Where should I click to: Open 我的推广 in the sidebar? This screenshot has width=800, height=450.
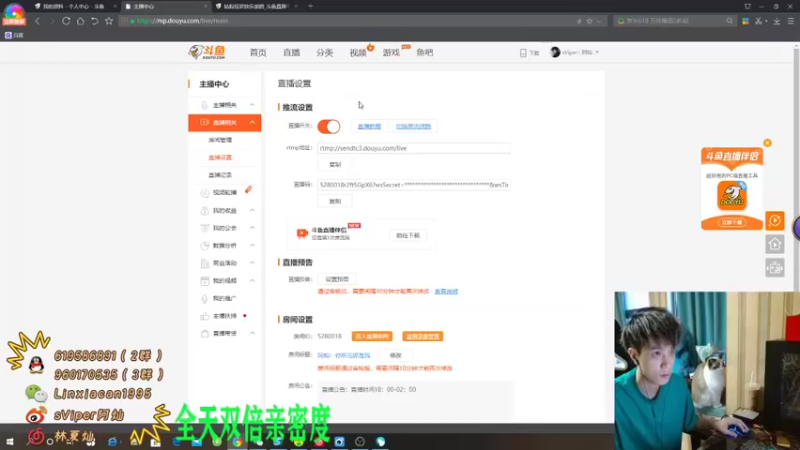click(x=224, y=298)
